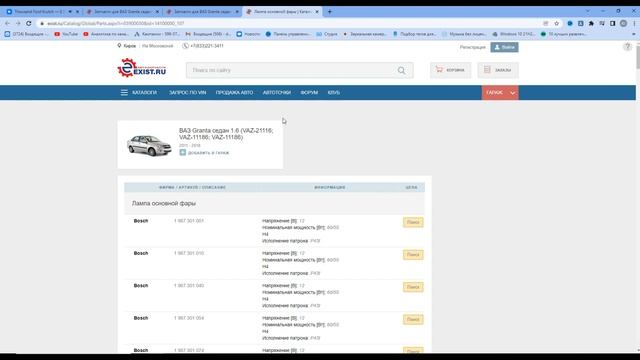
Task: Click Добавить в гараж link
Action: coord(208,153)
